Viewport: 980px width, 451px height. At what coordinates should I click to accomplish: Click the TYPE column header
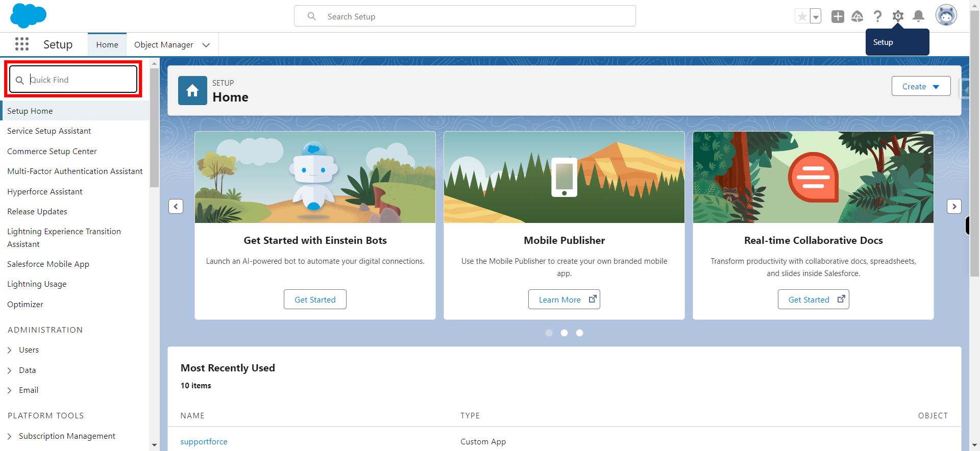point(470,416)
